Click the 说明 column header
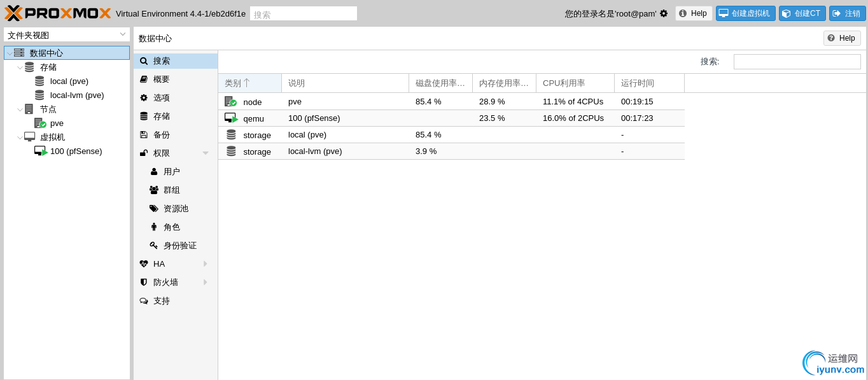 click(345, 83)
